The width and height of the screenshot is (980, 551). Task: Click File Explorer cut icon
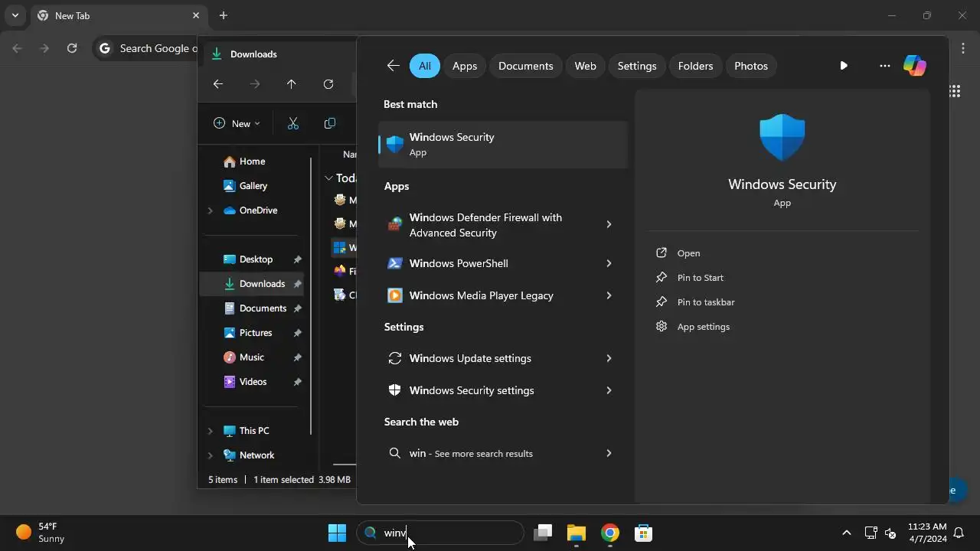(292, 123)
